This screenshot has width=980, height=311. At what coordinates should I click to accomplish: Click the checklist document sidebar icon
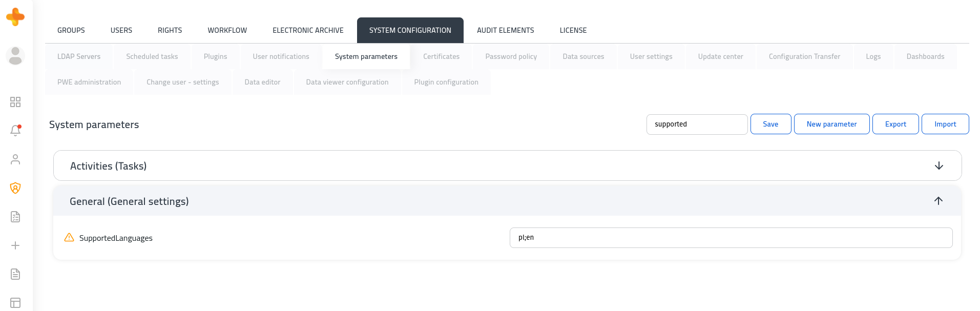[x=15, y=217]
